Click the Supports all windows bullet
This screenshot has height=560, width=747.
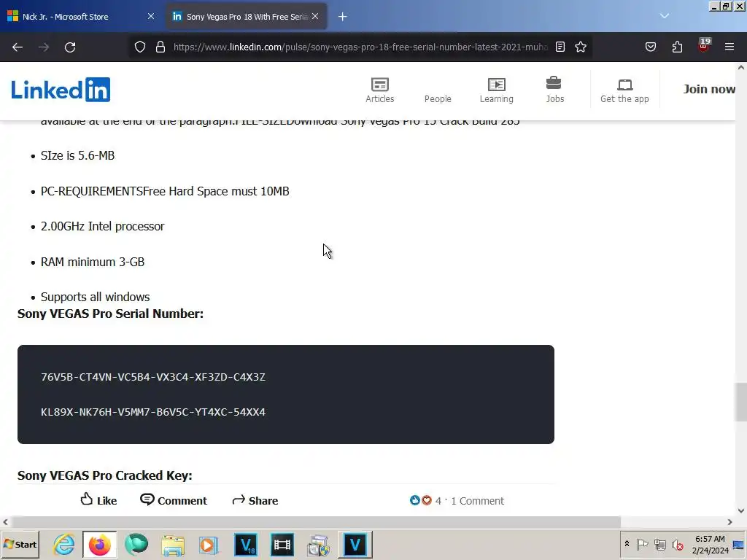point(96,297)
